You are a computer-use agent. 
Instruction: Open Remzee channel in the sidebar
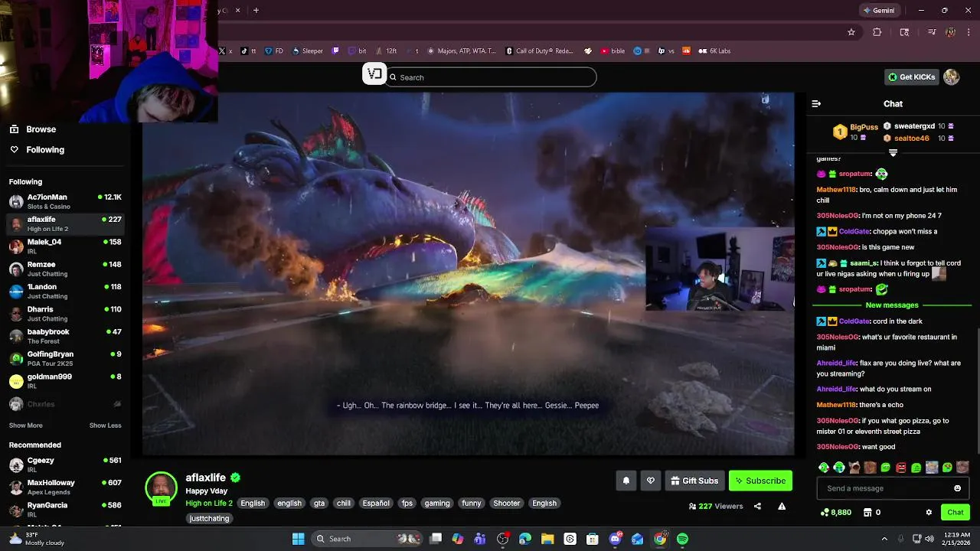(x=65, y=269)
